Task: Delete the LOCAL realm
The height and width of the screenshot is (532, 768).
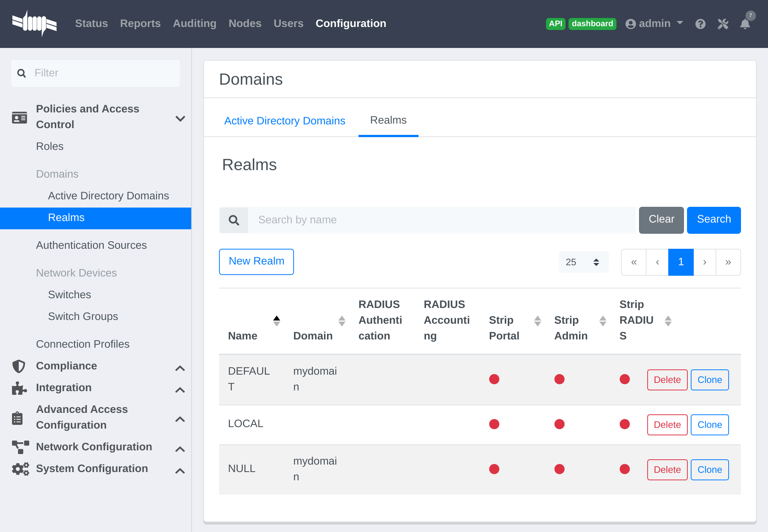Action: click(x=667, y=424)
